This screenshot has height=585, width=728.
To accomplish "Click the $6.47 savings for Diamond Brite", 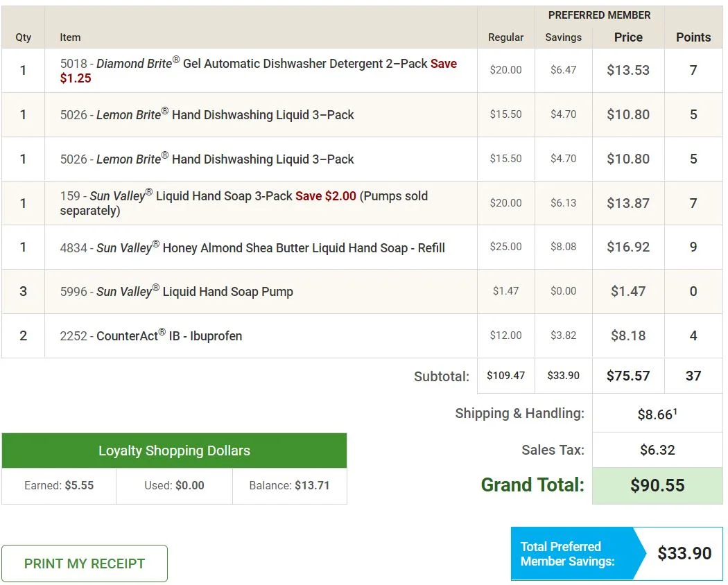I will pos(563,69).
